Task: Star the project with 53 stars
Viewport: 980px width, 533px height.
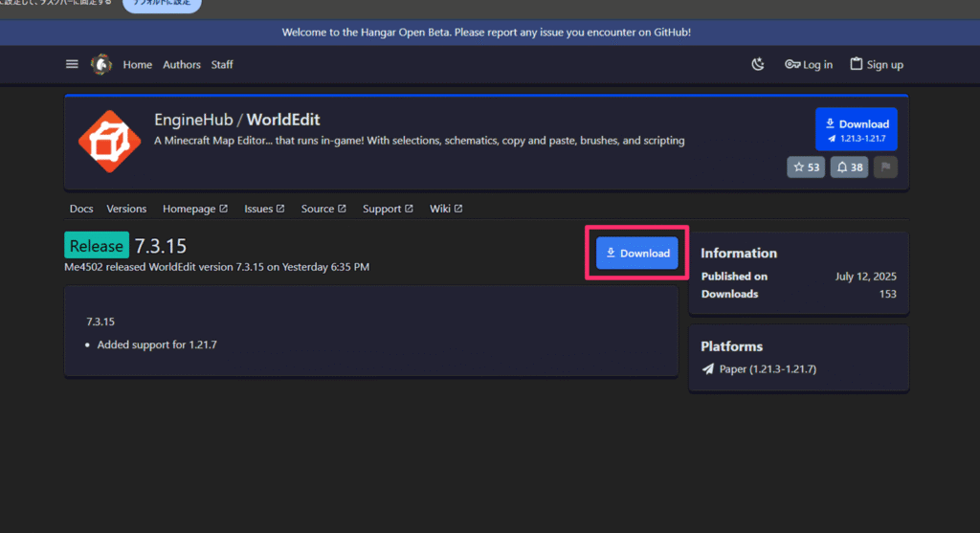Action: click(806, 167)
